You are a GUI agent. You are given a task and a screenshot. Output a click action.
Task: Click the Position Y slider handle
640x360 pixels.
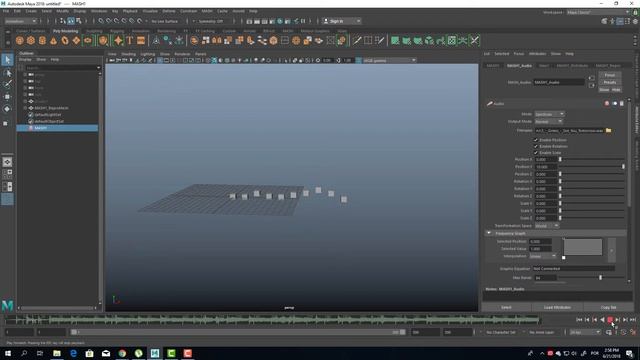coord(623,167)
